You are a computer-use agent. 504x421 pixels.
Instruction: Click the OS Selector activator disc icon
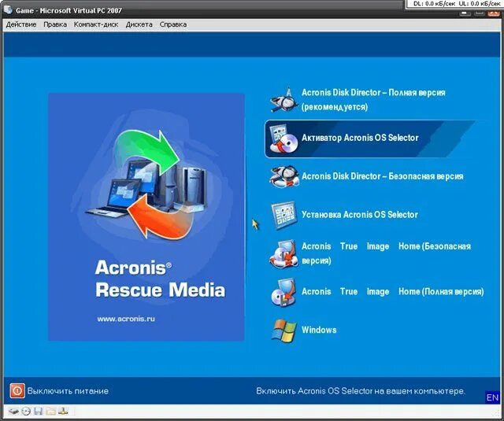point(283,138)
